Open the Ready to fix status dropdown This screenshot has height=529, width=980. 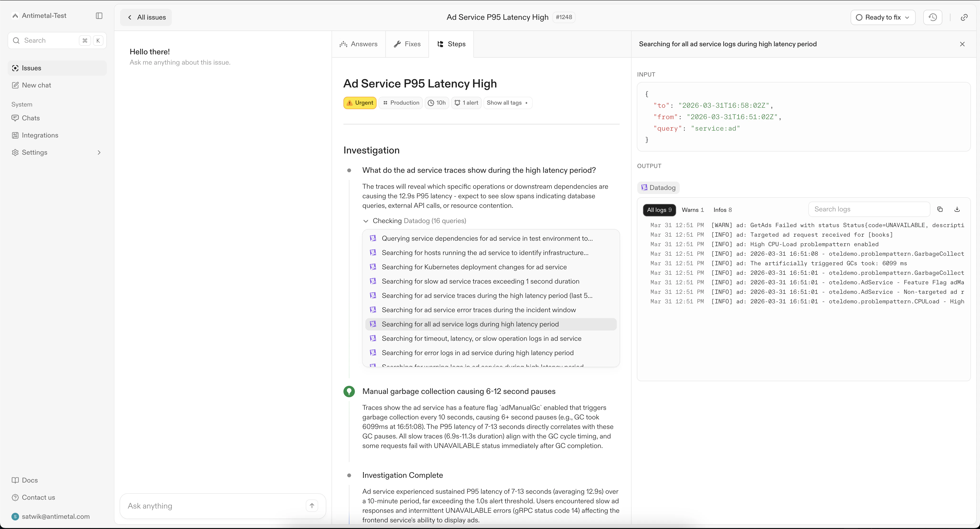click(882, 17)
